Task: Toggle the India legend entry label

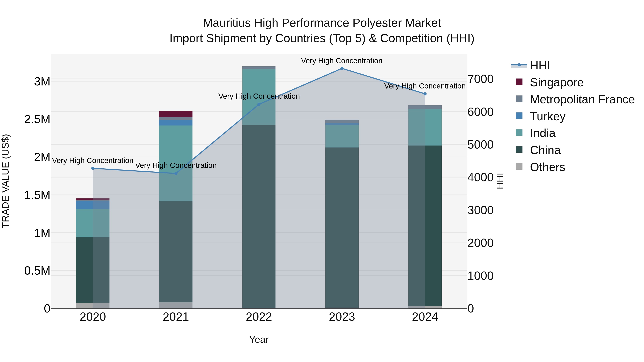Action: point(543,133)
